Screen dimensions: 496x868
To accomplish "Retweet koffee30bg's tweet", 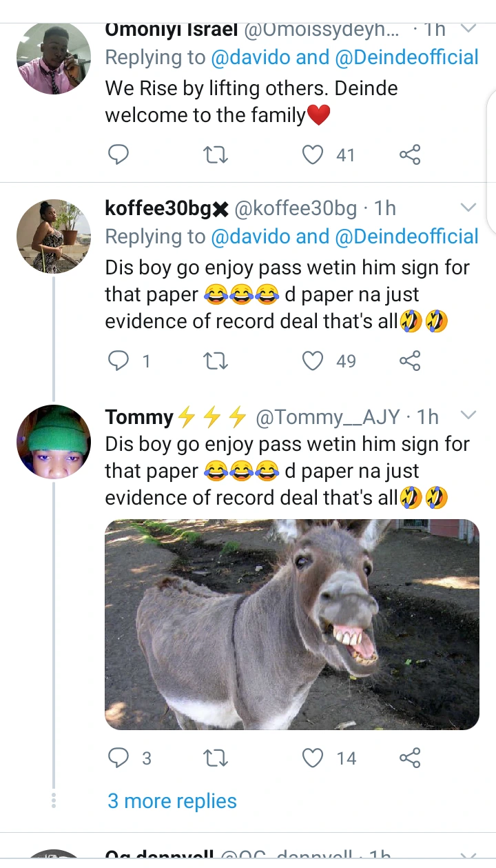I will click(216, 361).
